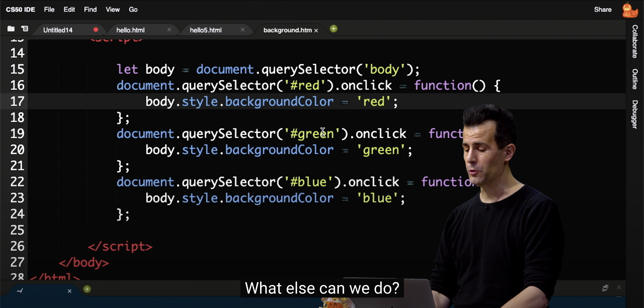
Task: Click the Share button
Action: [603, 10]
